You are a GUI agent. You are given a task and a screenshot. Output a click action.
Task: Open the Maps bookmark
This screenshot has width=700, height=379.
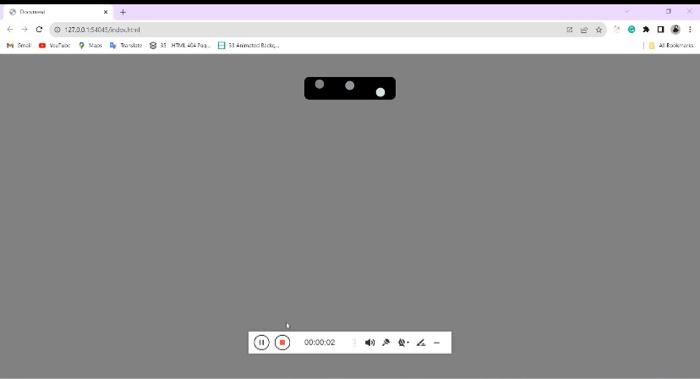(90, 46)
